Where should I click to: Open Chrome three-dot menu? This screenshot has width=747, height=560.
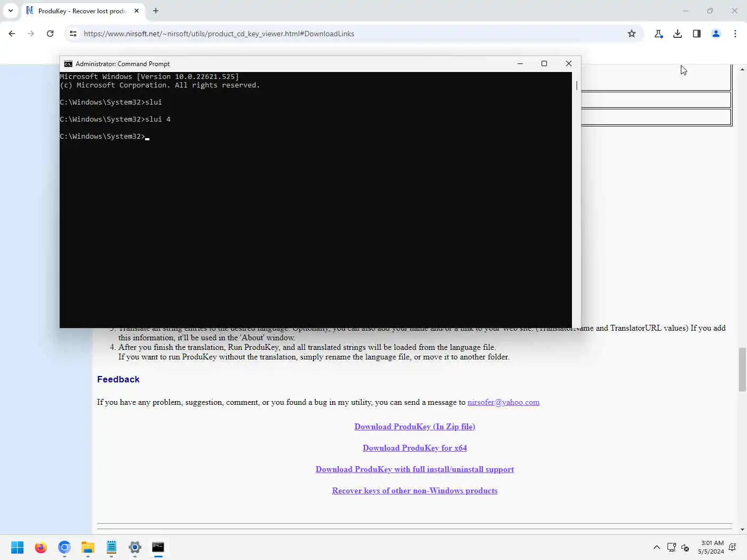click(735, 34)
